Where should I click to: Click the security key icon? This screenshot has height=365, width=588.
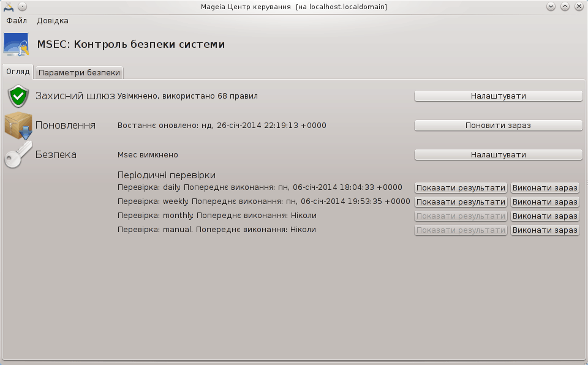click(x=18, y=154)
